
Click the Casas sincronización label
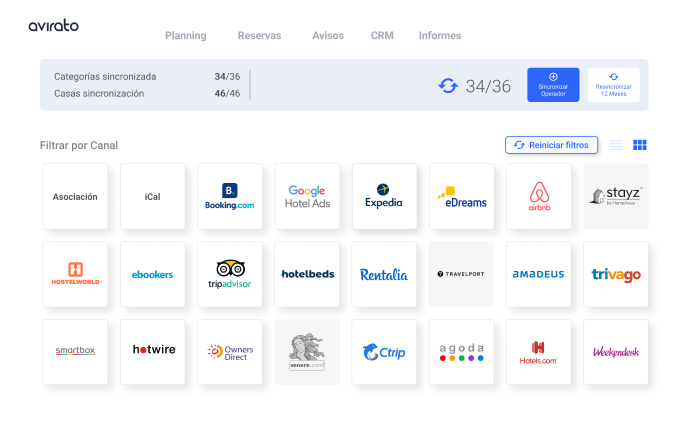coord(99,94)
